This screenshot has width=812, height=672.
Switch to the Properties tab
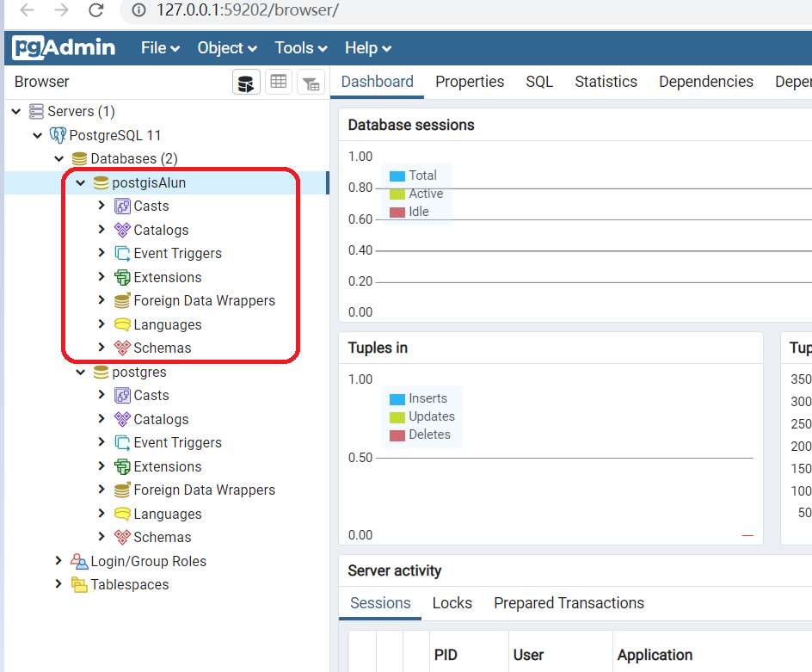pyautogui.click(x=470, y=82)
